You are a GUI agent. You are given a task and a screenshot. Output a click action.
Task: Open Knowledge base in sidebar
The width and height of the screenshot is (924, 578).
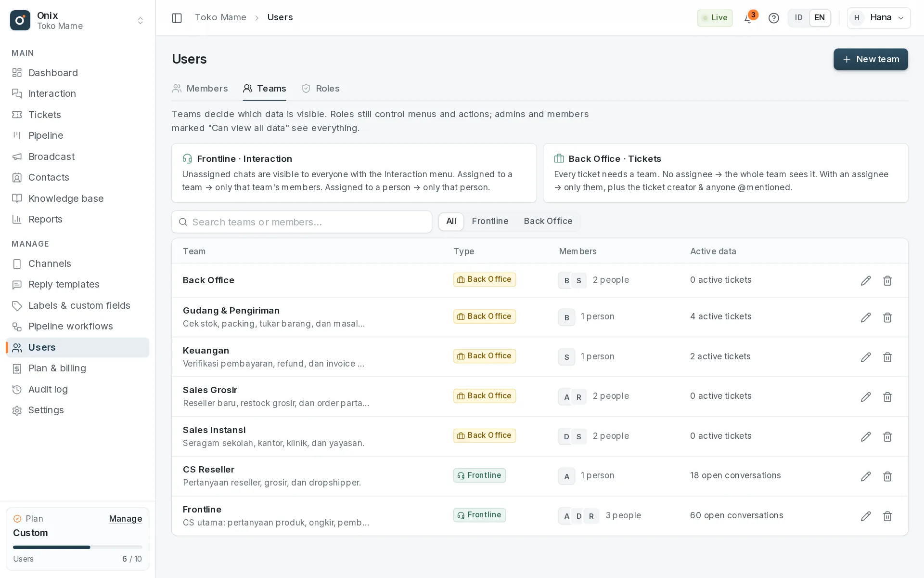click(77, 198)
